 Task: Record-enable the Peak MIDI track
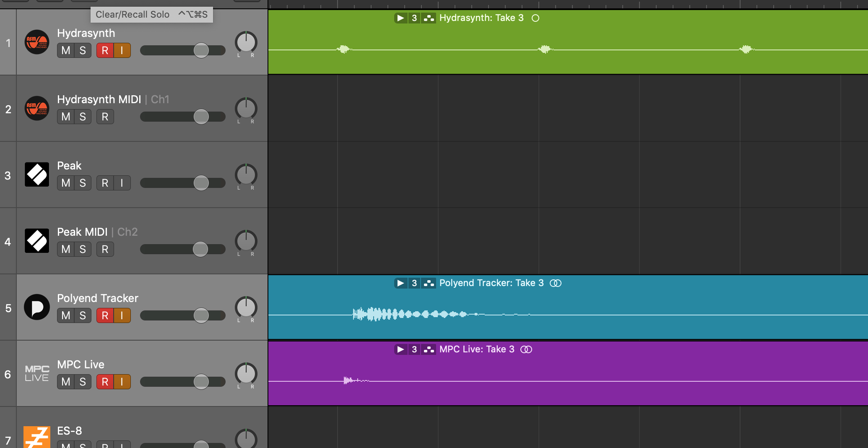(x=105, y=249)
